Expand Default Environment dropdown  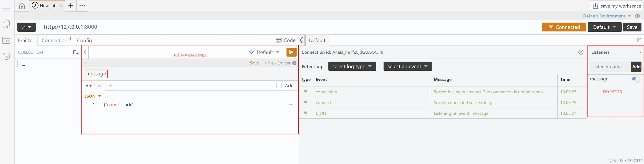pyautogui.click(x=607, y=16)
